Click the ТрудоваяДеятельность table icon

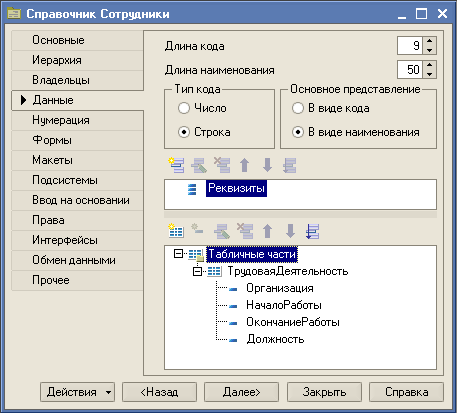pyautogui.click(x=214, y=271)
